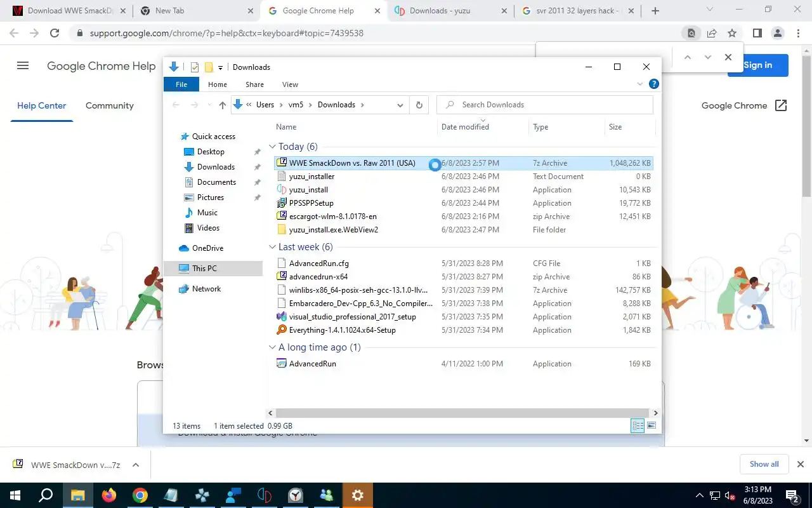
Task: Reload the Chrome page
Action: tap(55, 33)
